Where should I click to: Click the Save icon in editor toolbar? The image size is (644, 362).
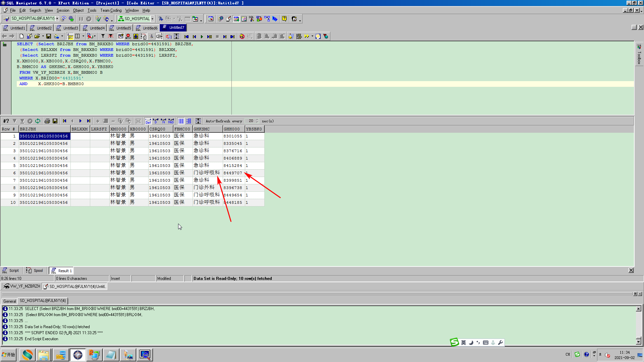pyautogui.click(x=49, y=36)
